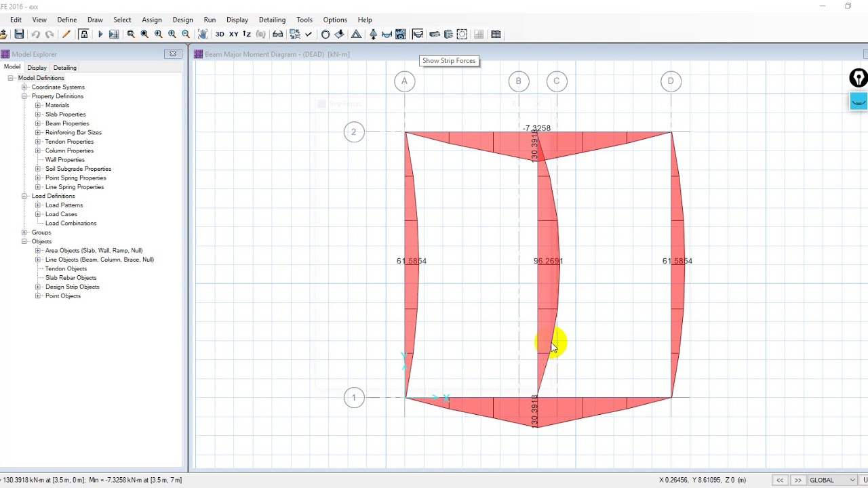Expand the Slab Properties node
Image resolution: width=868 pixels, height=488 pixels.
pos(38,115)
